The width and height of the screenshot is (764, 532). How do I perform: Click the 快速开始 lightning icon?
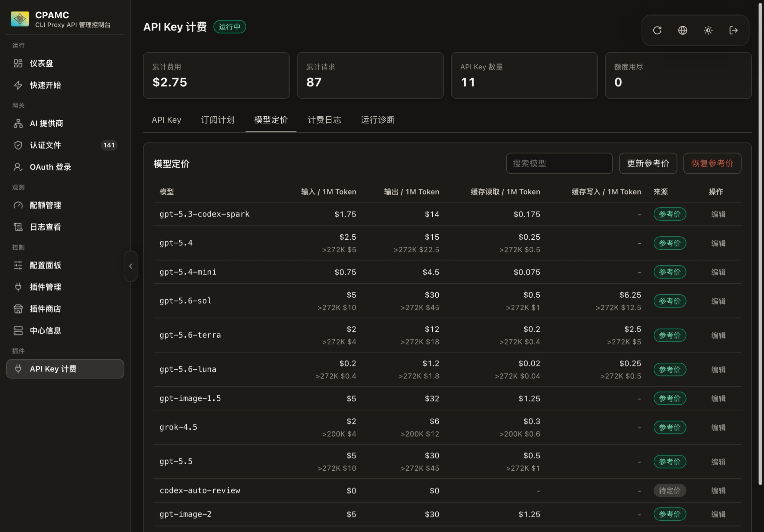coord(18,85)
